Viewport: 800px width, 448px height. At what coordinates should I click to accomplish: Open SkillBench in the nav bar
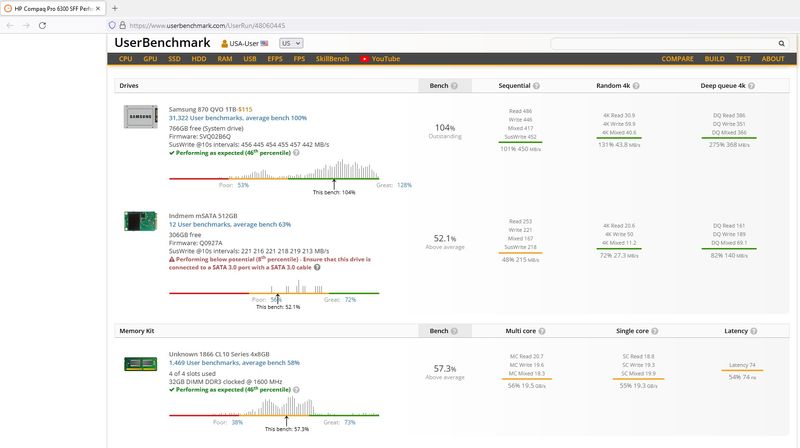pos(332,59)
